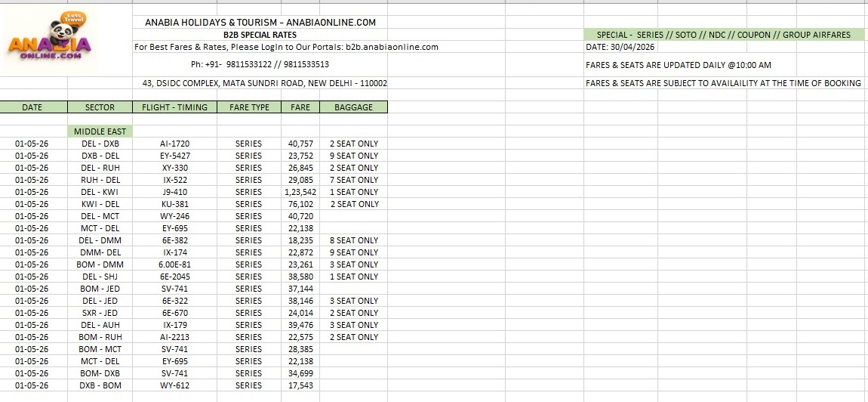Click the portal login line mentioning b2b.anabiaonline.com
Image resolution: width=868 pixels, height=402 pixels.
pyautogui.click(x=286, y=47)
